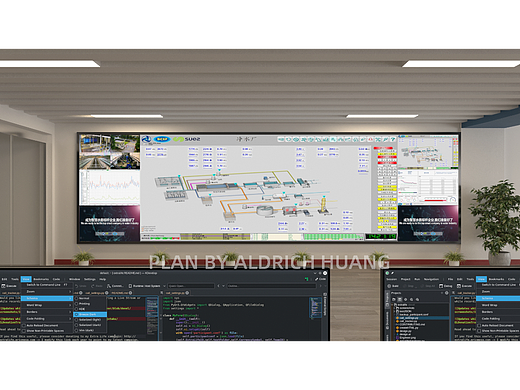This screenshot has width=520, height=390.
Task: Click the Outline field on left monitor
Action: (x=271, y=286)
